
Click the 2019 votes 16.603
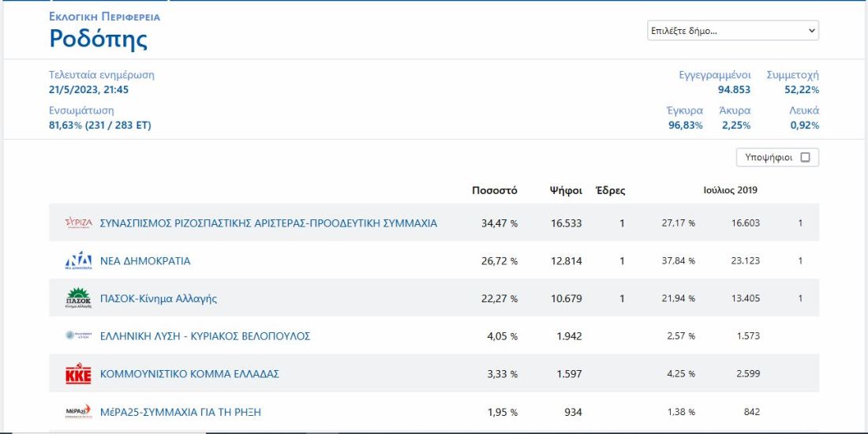[745, 223]
